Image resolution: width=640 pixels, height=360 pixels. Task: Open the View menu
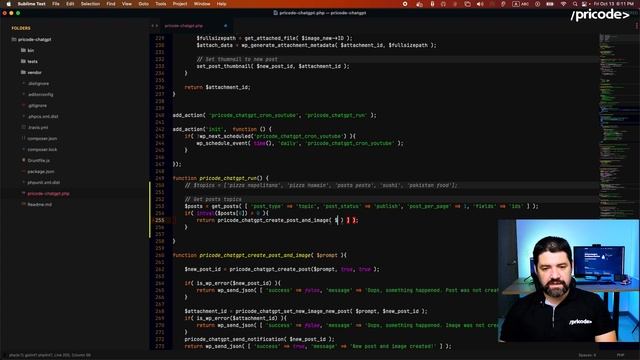[127, 4]
